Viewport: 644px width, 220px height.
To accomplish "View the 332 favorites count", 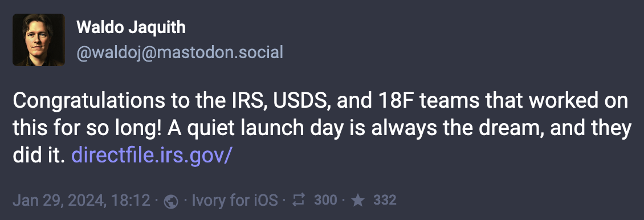I will 385,200.
